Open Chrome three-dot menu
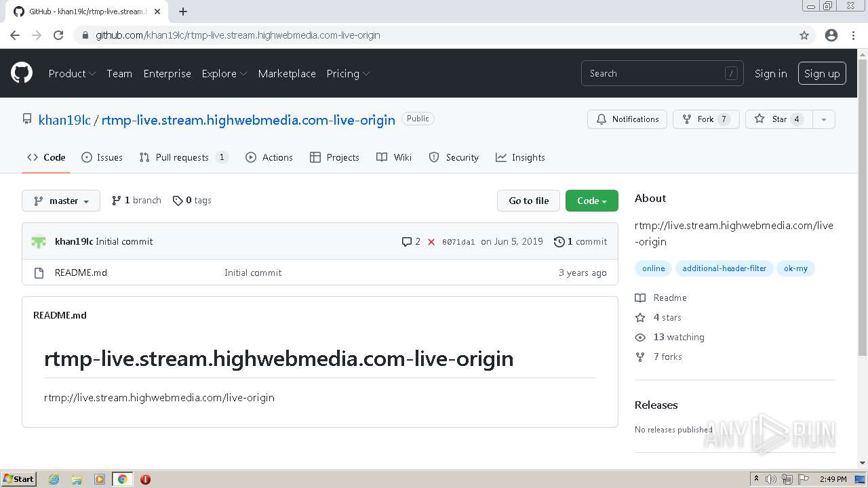Screen dimensions: 868x488 click(x=854, y=35)
